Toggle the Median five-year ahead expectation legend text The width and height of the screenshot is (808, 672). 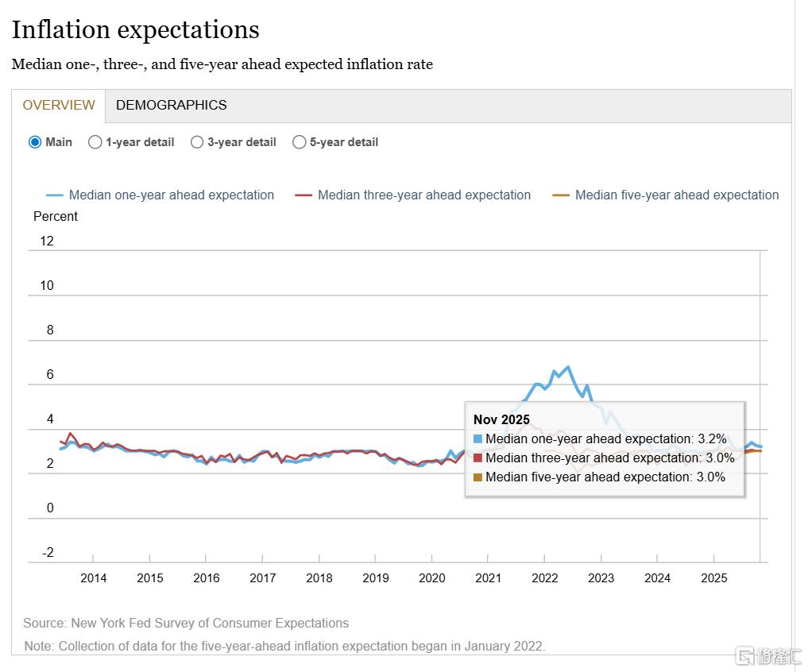[677, 195]
